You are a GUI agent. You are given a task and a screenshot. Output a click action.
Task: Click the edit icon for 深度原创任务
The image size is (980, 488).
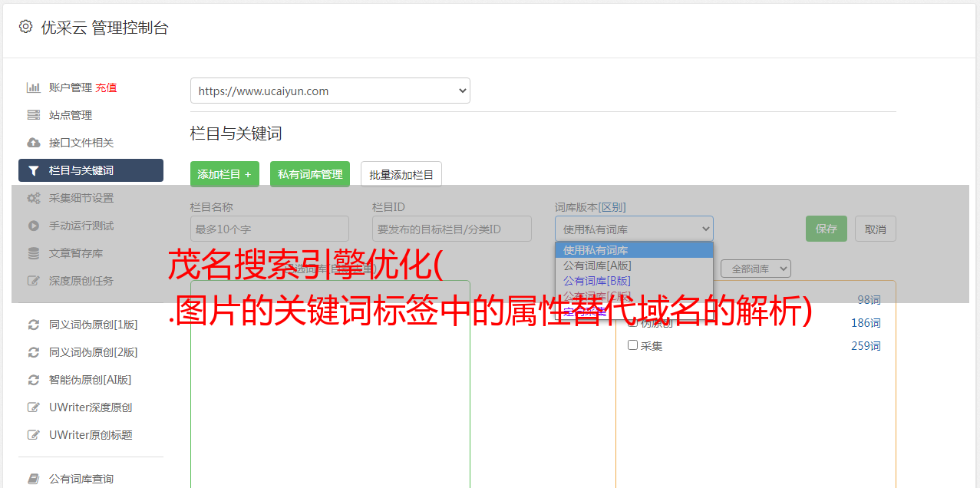tap(34, 281)
